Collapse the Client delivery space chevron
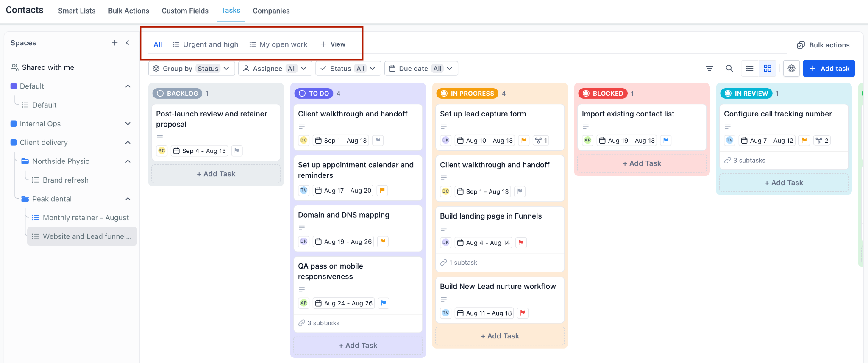868x363 pixels. [x=128, y=142]
